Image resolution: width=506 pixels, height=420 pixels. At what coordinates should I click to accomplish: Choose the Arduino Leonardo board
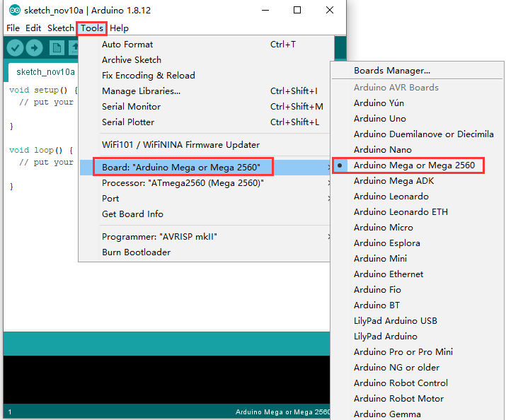(x=391, y=197)
